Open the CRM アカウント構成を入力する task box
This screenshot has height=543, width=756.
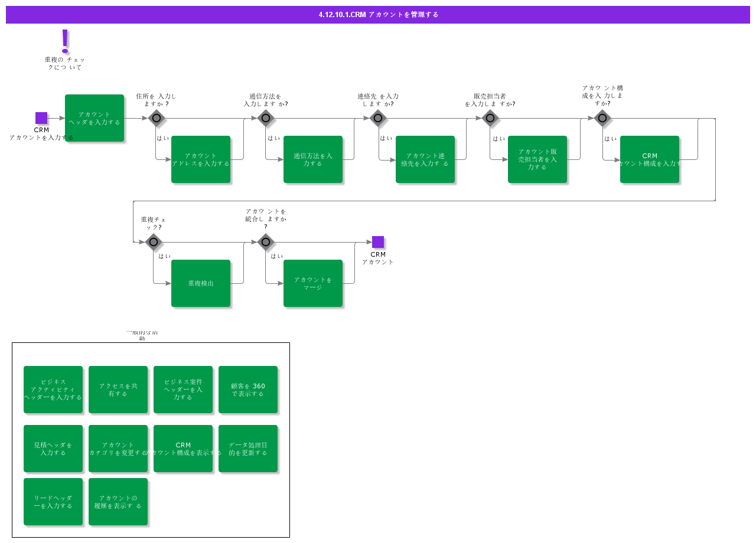click(650, 159)
